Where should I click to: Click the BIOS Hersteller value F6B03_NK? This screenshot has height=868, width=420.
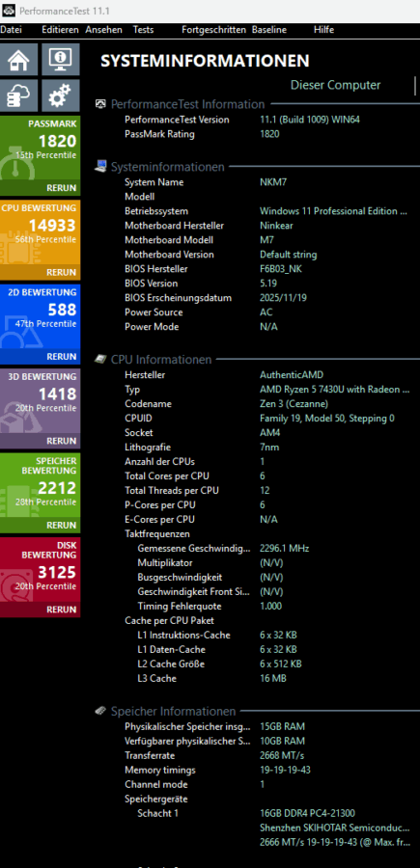281,269
